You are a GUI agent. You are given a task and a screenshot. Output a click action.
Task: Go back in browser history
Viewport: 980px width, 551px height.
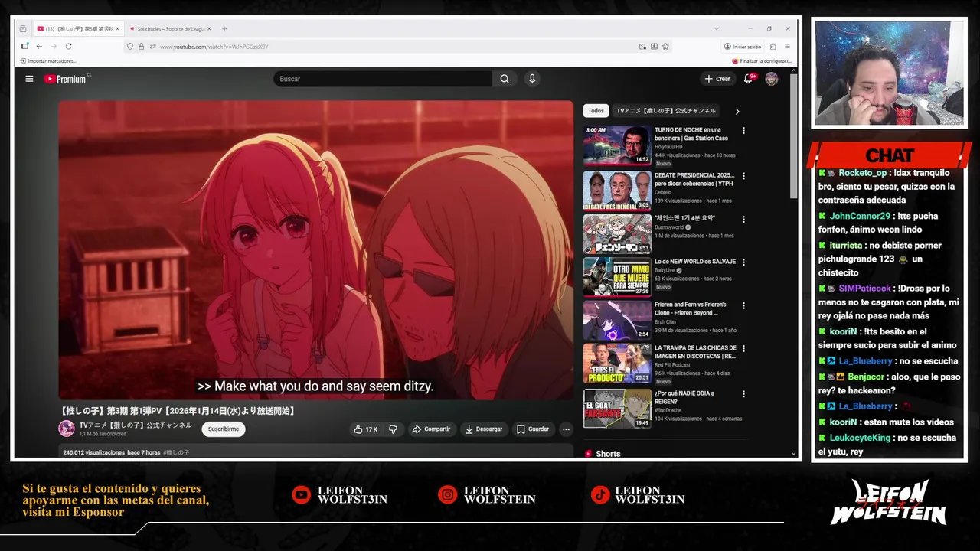click(39, 47)
